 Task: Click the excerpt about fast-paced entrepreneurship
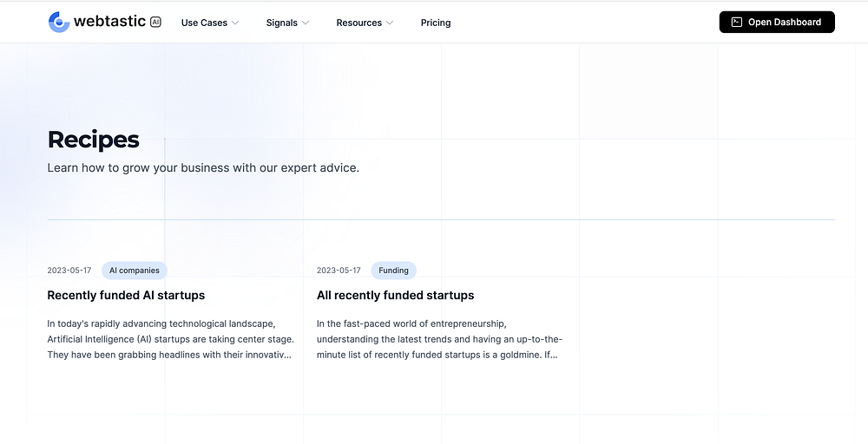(439, 339)
